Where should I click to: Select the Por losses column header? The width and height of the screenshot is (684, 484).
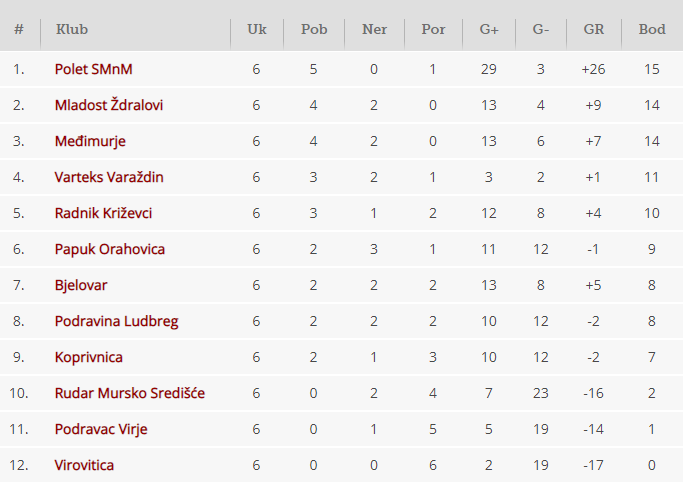click(x=433, y=29)
